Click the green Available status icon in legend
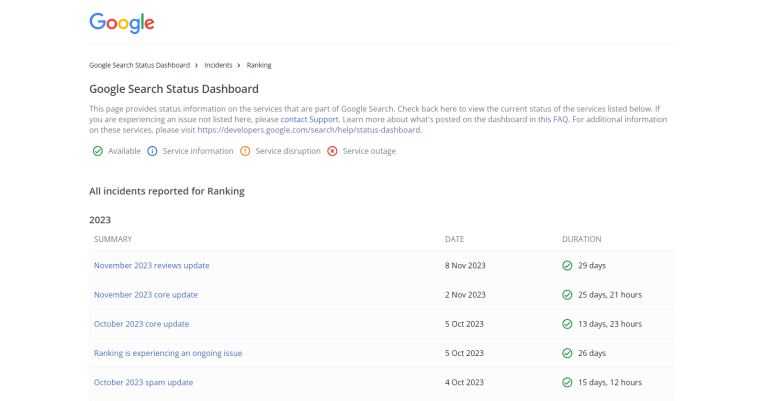Viewport: 764px width, 401px height. (x=98, y=151)
